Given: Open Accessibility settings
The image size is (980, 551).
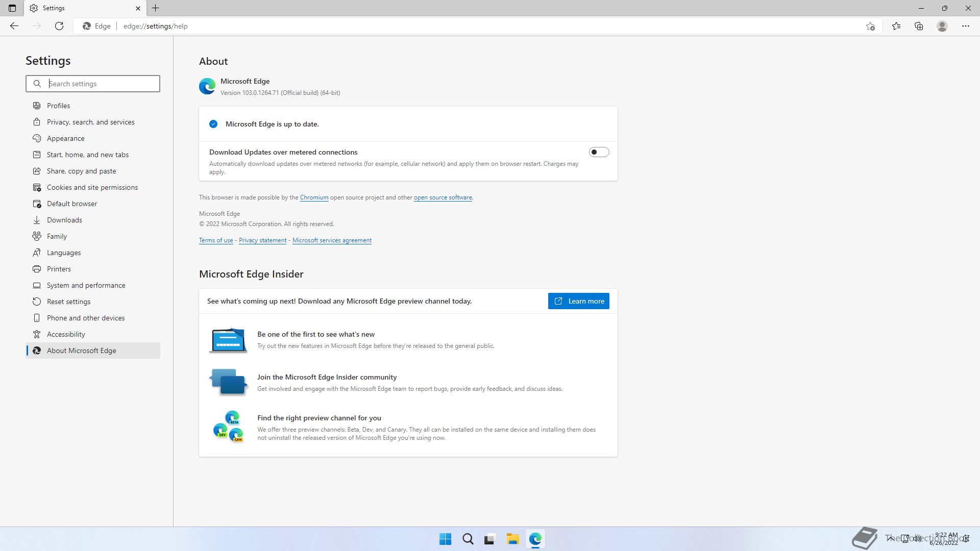Looking at the screenshot, I should click(x=93, y=334).
